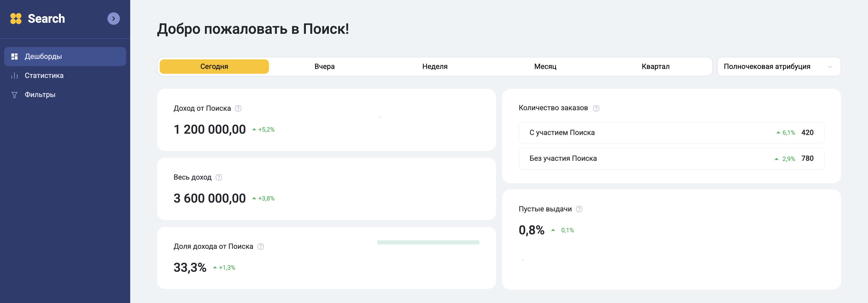Click the Фильтры funnel icon
The height and width of the screenshot is (303, 868).
coord(14,95)
